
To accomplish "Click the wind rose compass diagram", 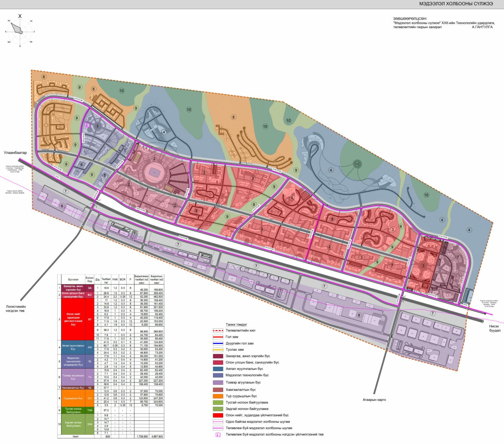I will (20, 31).
